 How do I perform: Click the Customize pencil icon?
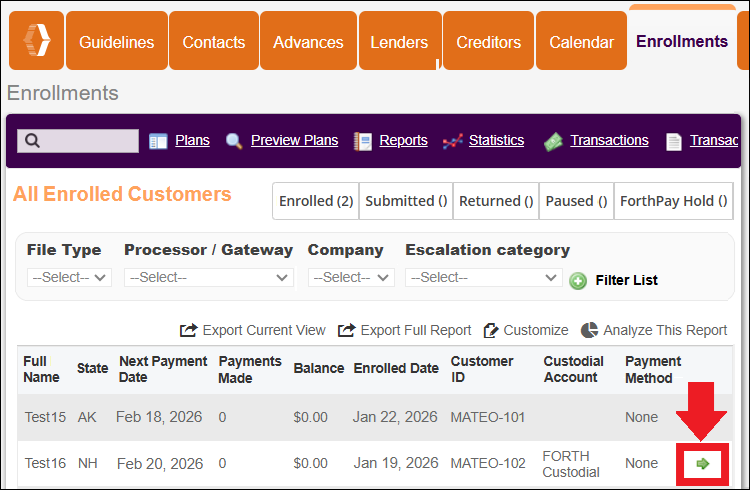491,330
